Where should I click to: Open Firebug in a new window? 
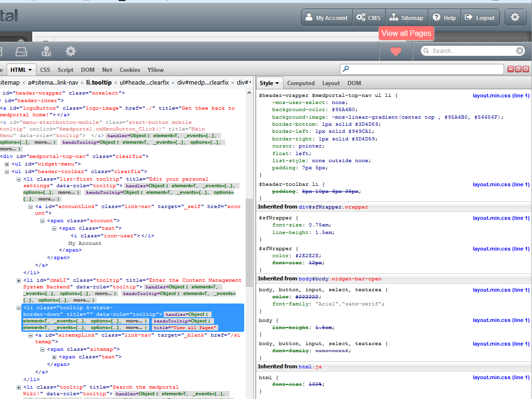click(x=518, y=69)
